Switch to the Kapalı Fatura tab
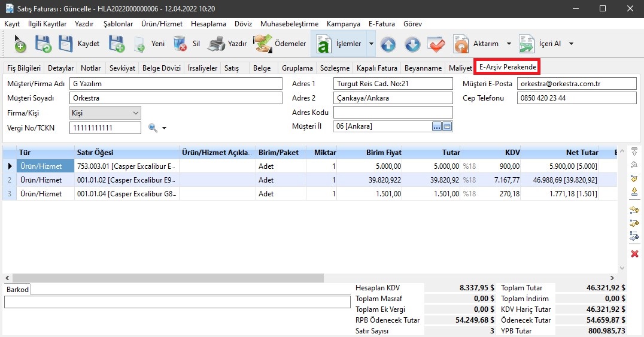 [377, 68]
